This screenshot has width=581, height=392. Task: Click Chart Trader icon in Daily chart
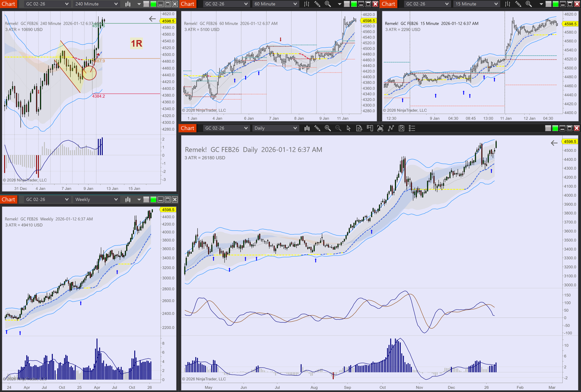point(370,128)
